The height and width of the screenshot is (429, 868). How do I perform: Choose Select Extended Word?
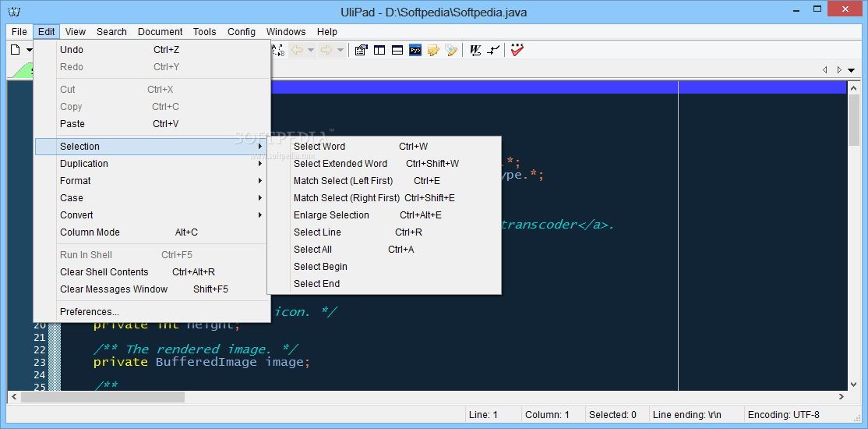tap(384, 164)
